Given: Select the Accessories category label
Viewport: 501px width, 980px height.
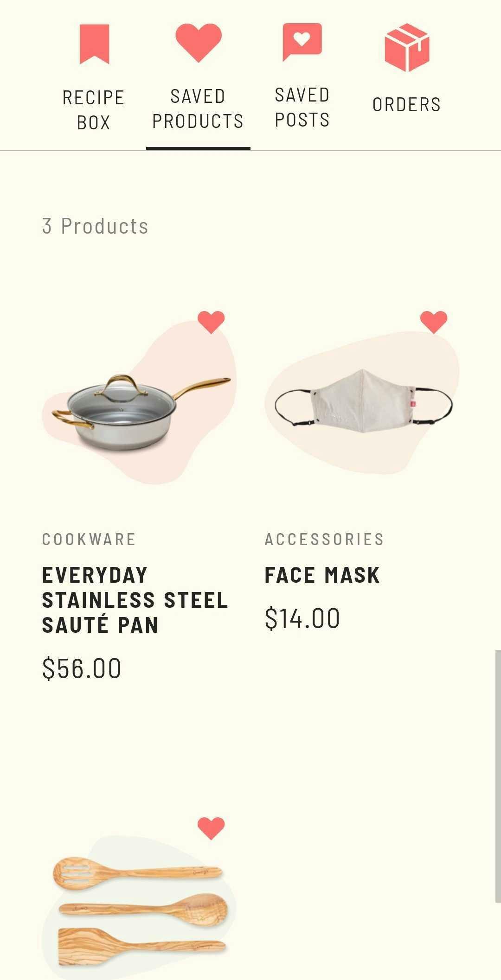Looking at the screenshot, I should pos(325,539).
